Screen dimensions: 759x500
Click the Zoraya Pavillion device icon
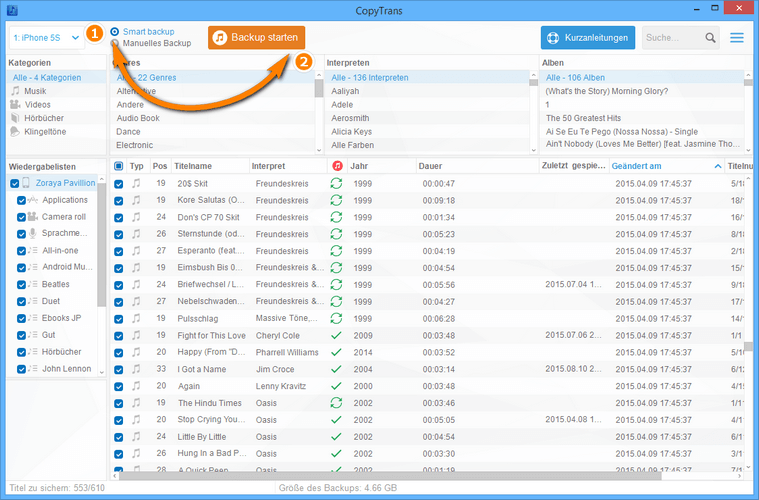click(x=26, y=182)
